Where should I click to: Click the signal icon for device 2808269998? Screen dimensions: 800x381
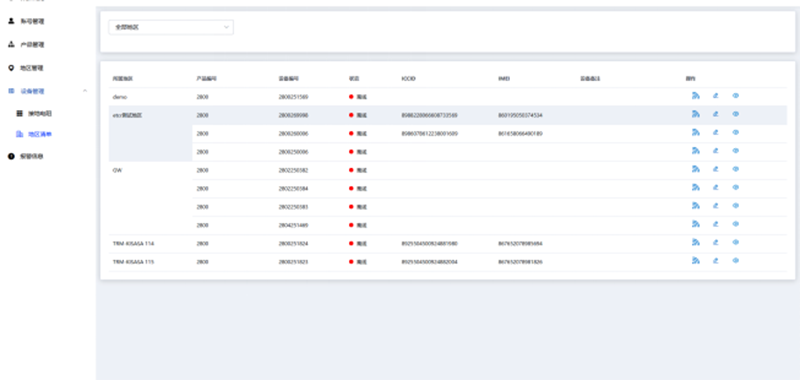point(695,114)
